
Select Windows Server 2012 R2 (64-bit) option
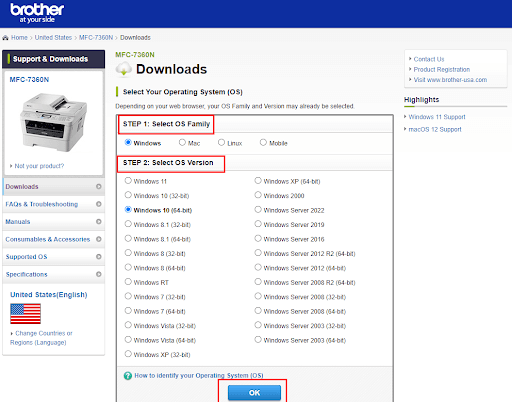[258, 253]
